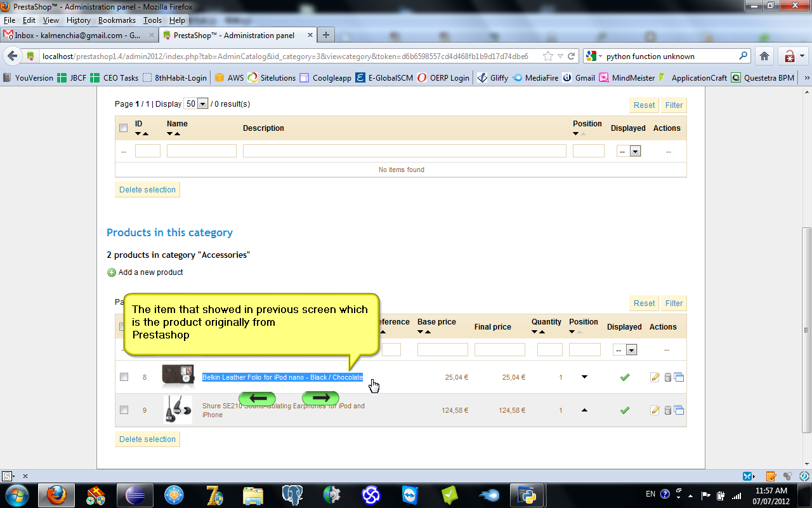The width and height of the screenshot is (812, 508).
Task: Open the MindMeister bookmark
Action: point(625,77)
